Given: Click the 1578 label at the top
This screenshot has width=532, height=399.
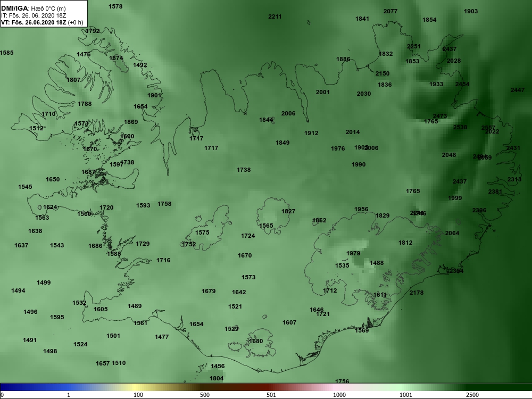Looking at the screenshot, I should [115, 6].
